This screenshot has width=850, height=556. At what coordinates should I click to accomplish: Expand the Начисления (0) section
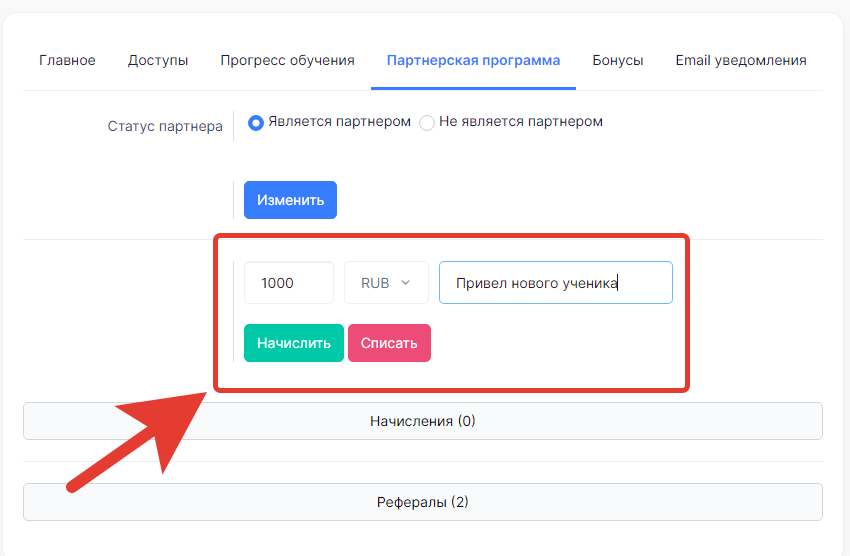pyautogui.click(x=423, y=421)
